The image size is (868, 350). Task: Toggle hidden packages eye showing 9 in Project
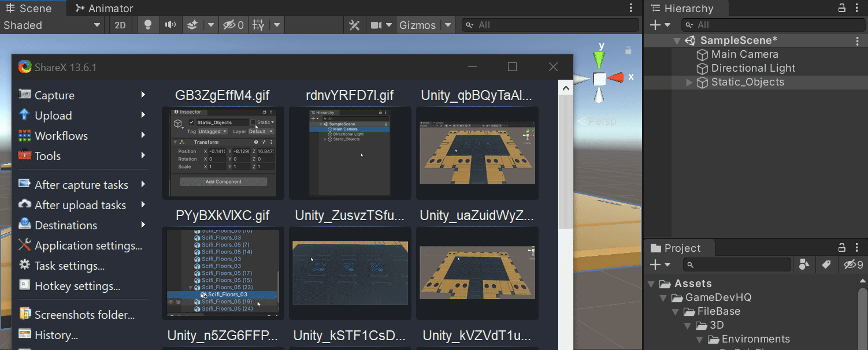click(x=853, y=265)
